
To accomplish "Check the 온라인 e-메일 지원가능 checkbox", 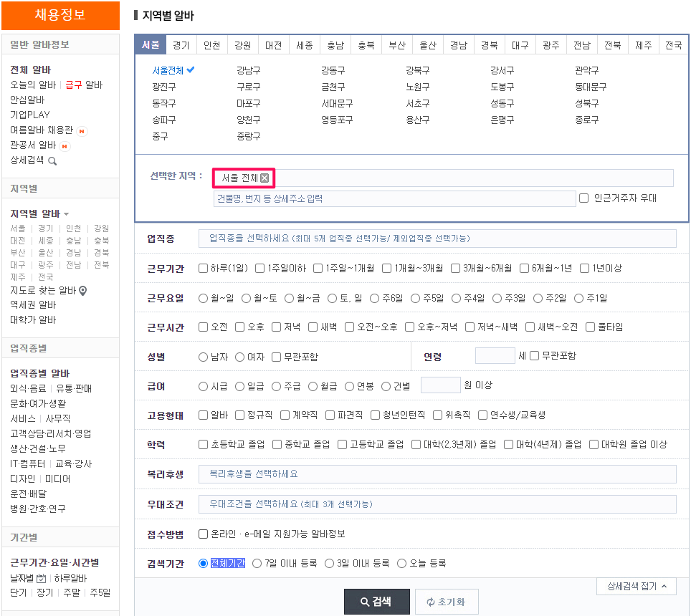I will pyautogui.click(x=203, y=534).
